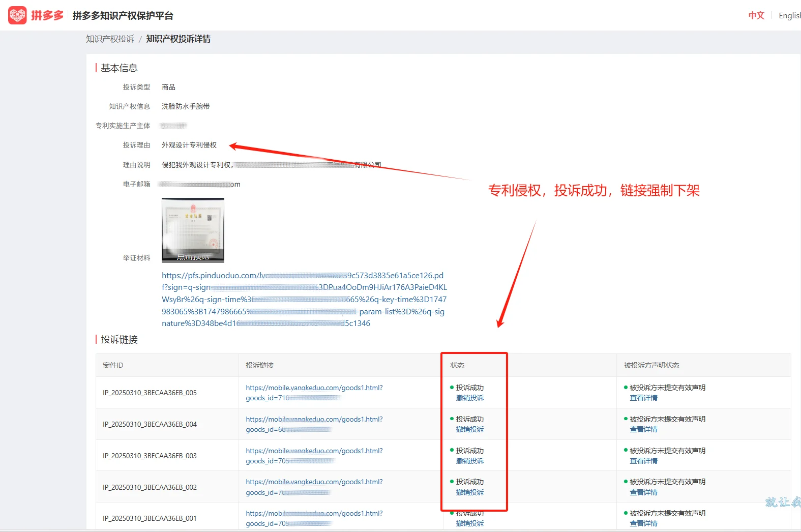Screen dimensions: 801x532
Task: Click the 状态 column header
Action: [457, 365]
